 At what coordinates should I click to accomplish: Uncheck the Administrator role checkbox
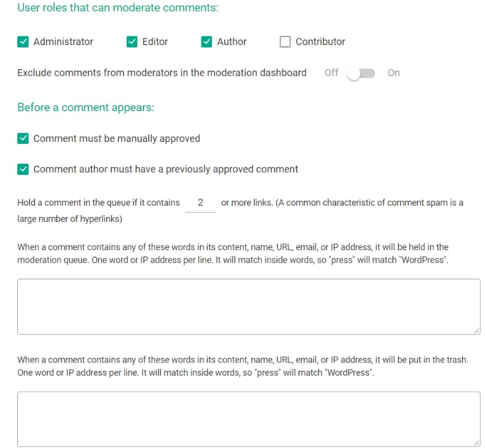[23, 42]
